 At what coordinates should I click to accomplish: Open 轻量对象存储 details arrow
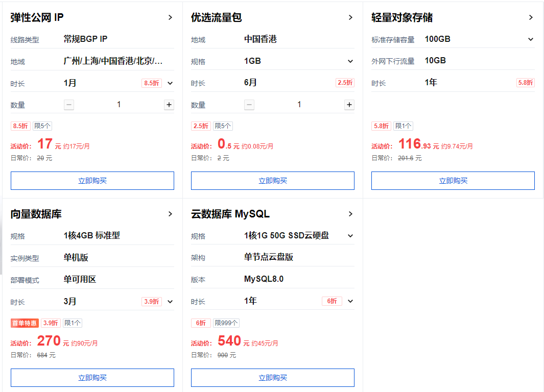[531, 17]
